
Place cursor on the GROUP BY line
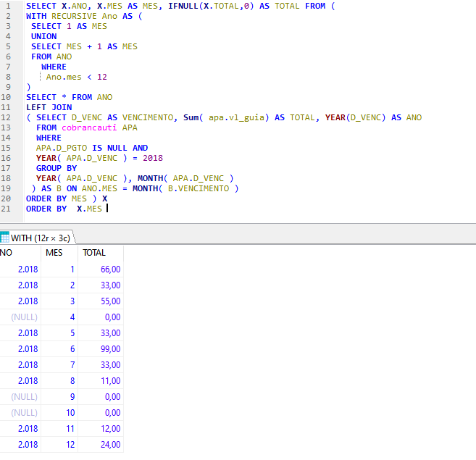57,168
